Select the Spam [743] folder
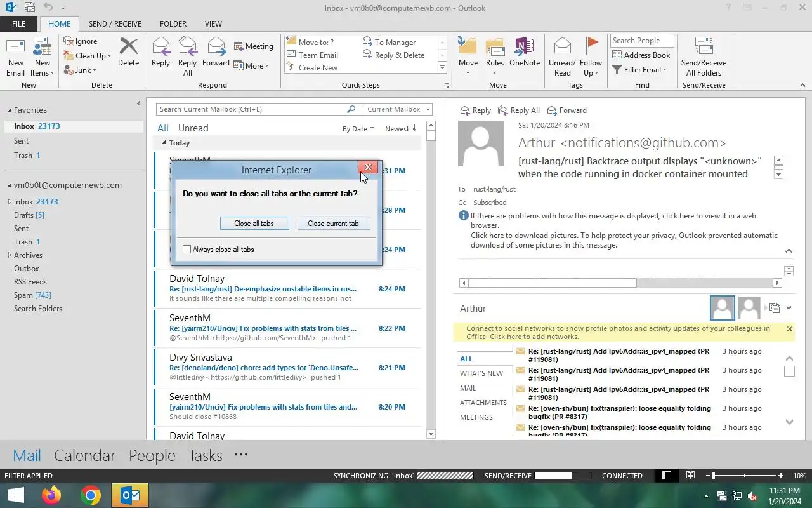 click(x=32, y=295)
